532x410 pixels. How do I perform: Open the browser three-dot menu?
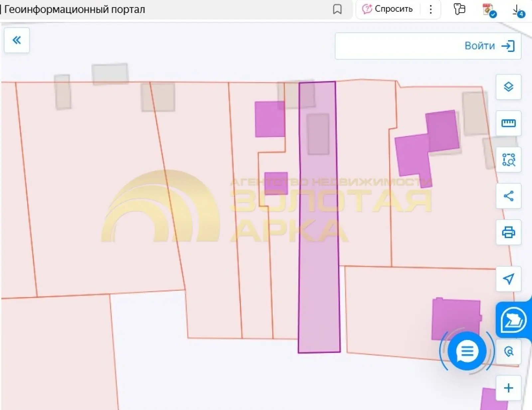(x=431, y=9)
